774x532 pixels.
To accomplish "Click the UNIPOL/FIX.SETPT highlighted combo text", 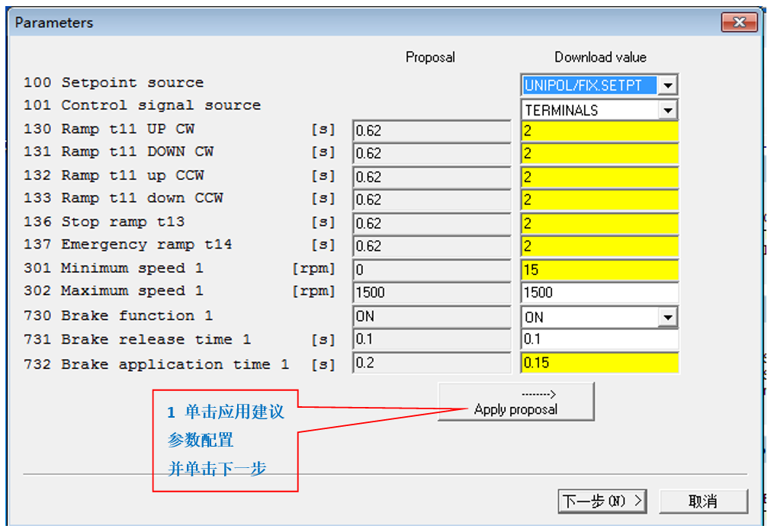I will pos(588,85).
